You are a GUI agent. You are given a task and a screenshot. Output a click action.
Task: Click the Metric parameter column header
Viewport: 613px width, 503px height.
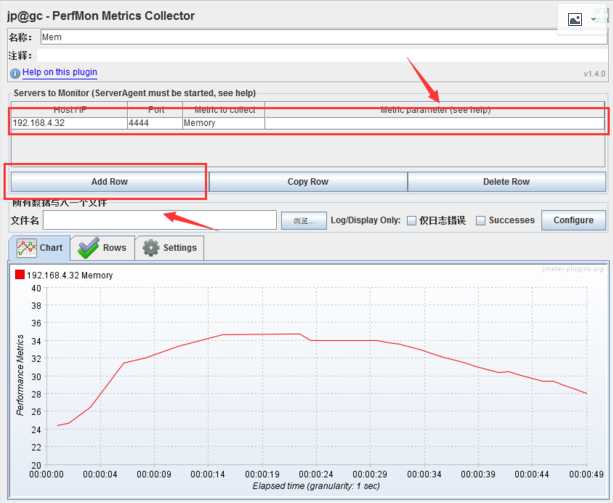point(435,110)
